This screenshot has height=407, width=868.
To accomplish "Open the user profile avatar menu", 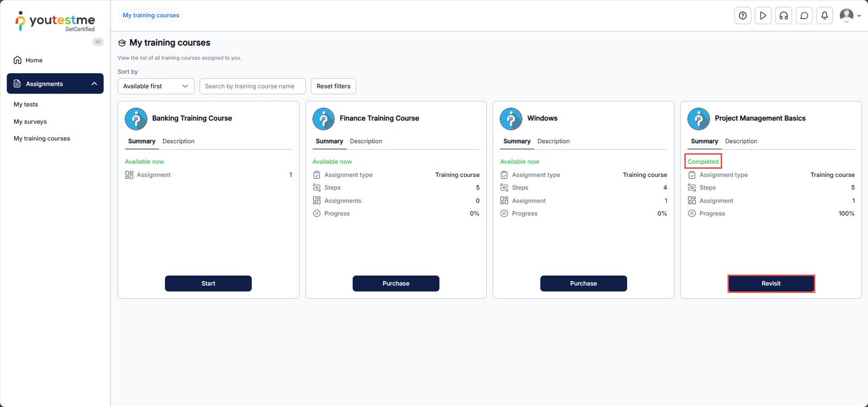I will pos(849,16).
